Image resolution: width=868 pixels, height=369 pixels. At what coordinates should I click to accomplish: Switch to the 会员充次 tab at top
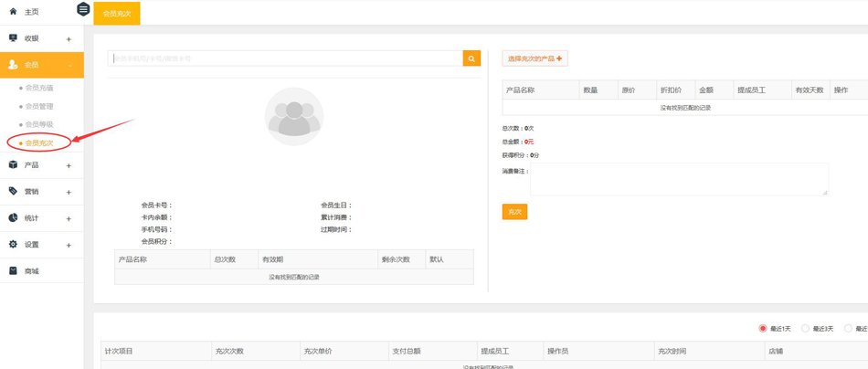click(x=117, y=14)
